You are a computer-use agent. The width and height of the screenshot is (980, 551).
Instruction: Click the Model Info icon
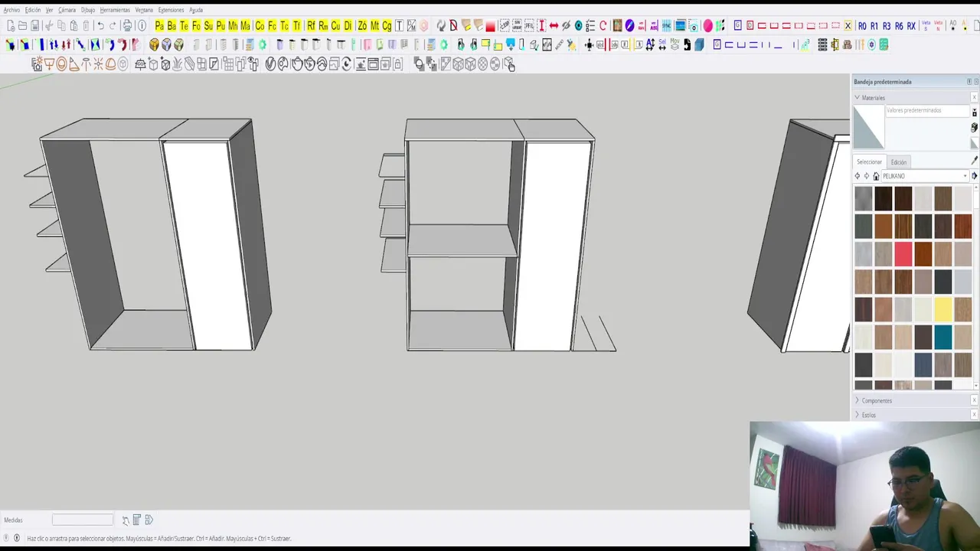(x=142, y=25)
